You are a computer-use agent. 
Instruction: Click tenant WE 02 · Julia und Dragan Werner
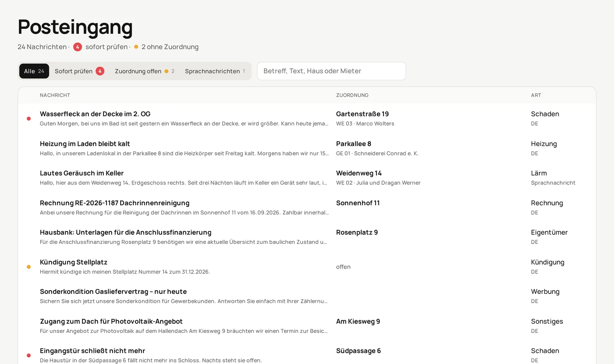pos(378,183)
